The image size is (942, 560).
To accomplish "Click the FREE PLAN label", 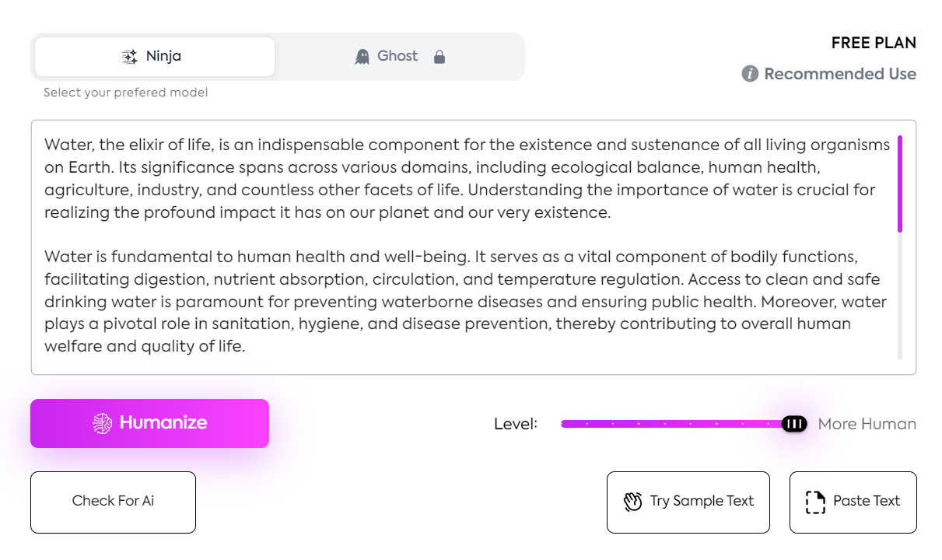I will coord(874,43).
